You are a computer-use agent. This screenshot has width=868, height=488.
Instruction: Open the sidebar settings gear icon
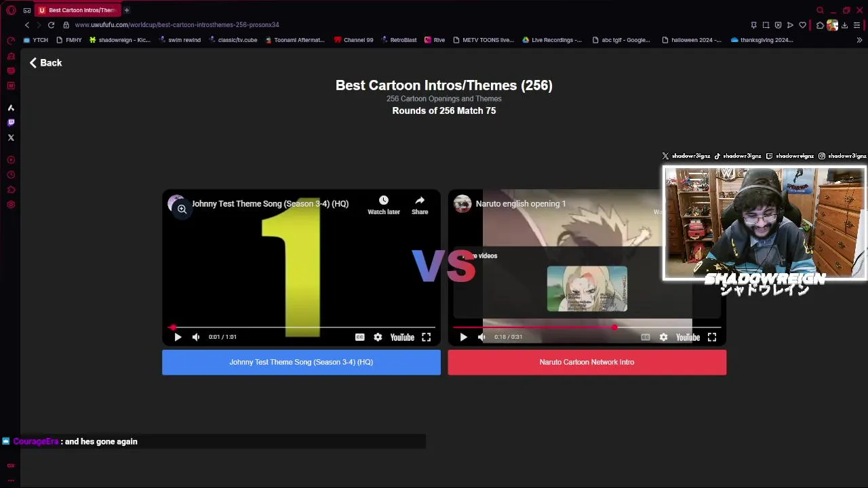point(11,205)
